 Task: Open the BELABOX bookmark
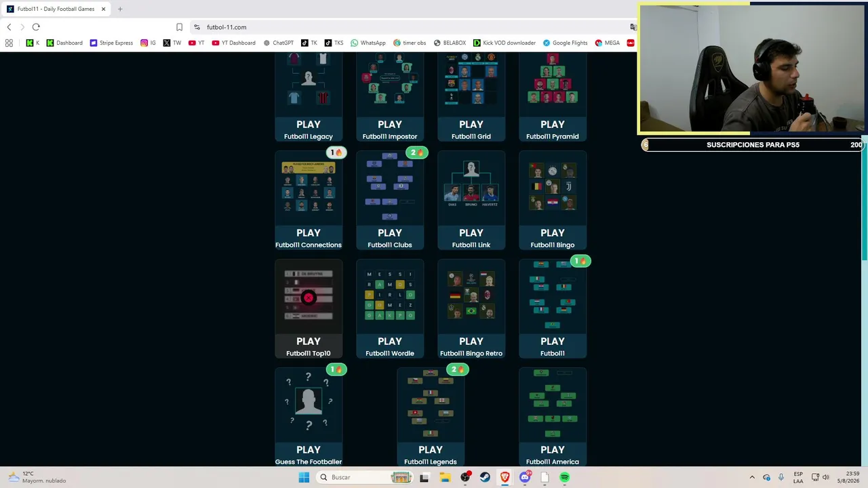[x=450, y=43]
